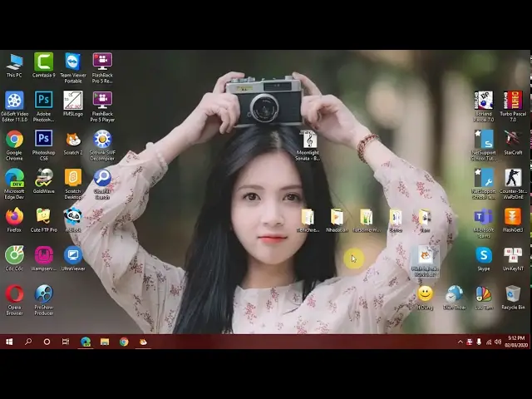Select the Cute FTP Pro icon
This screenshot has width=532, height=399.
click(43, 220)
